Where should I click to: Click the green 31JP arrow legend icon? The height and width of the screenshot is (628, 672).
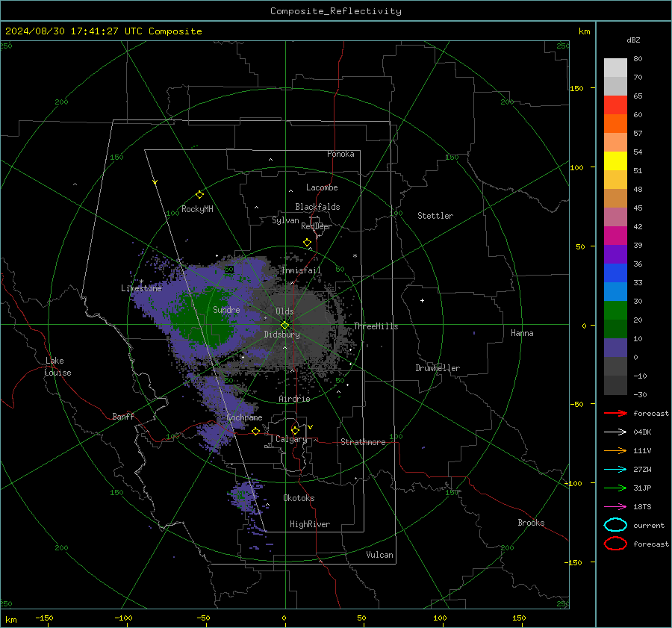[615, 488]
